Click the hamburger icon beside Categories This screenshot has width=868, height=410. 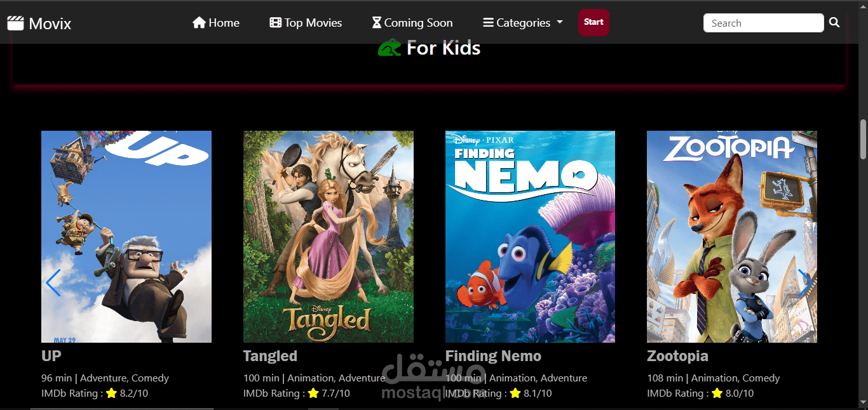[488, 23]
